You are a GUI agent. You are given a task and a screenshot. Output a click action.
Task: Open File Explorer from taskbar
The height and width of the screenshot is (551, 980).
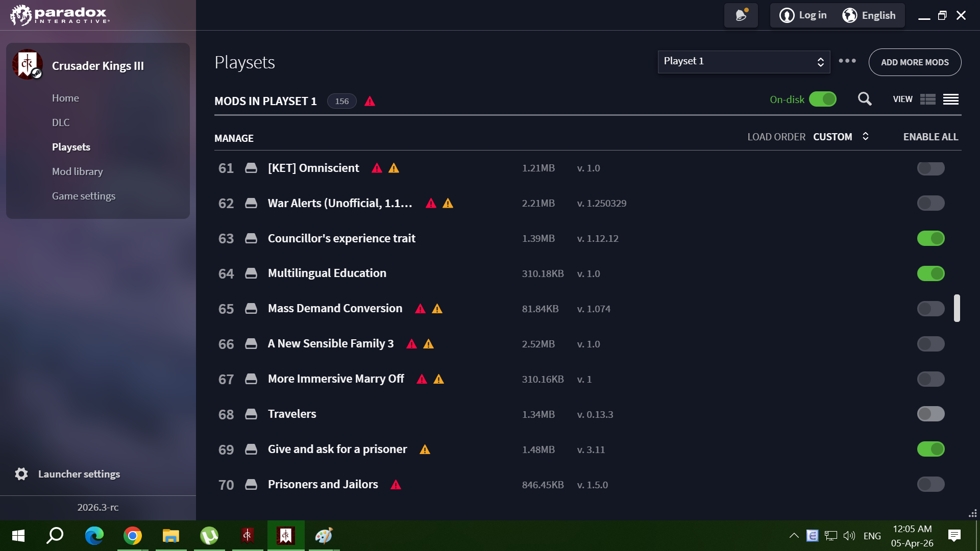pyautogui.click(x=171, y=536)
